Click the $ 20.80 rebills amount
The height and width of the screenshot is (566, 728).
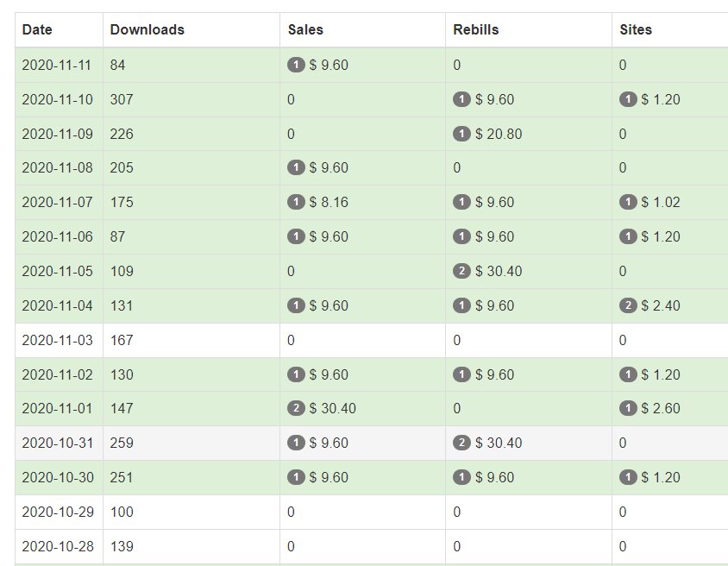pos(499,134)
